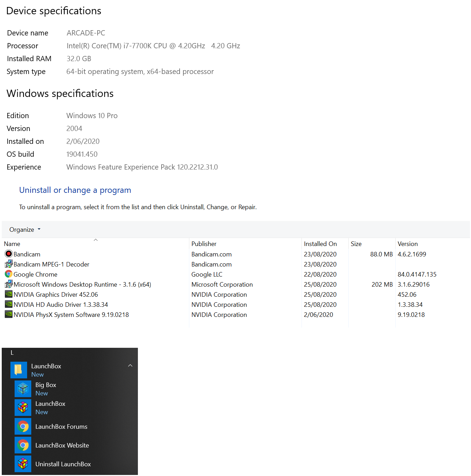This screenshot has height=476, width=471.
Task: Click the 22/08/2020 installed date cell
Action: click(320, 274)
